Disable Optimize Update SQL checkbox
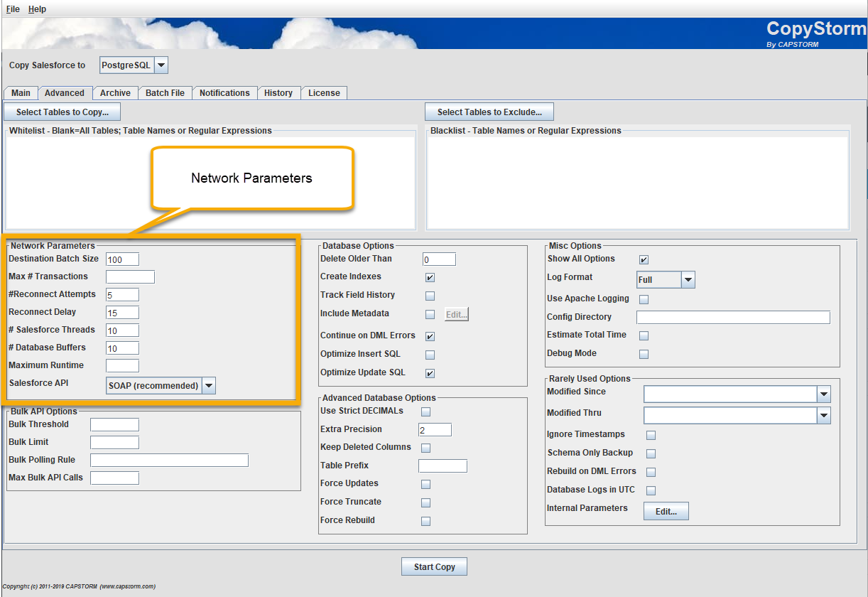 430,373
